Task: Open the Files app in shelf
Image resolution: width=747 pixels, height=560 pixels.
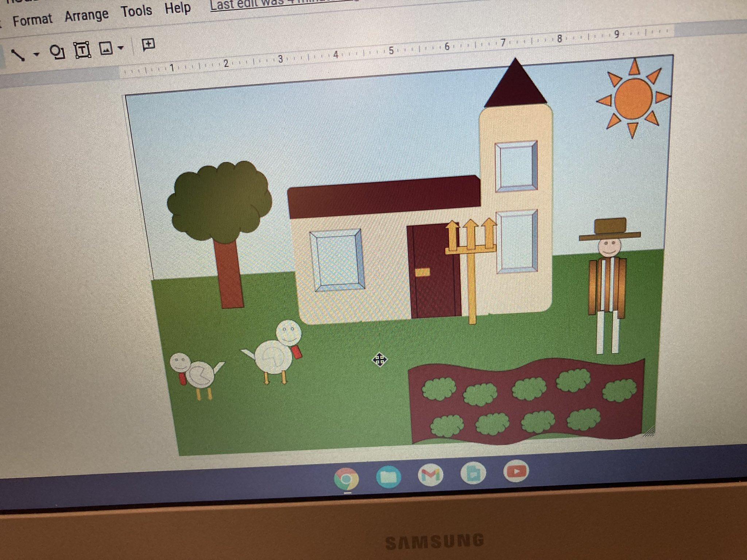Action: click(x=388, y=477)
